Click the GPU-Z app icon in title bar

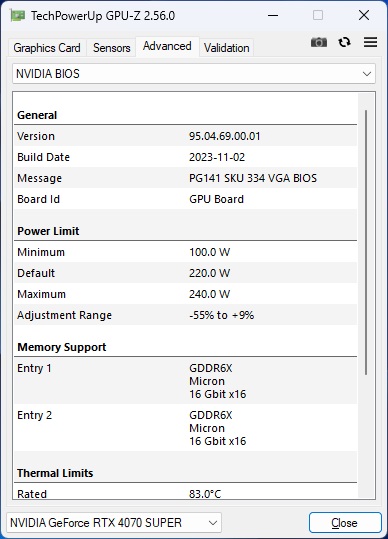(17, 15)
